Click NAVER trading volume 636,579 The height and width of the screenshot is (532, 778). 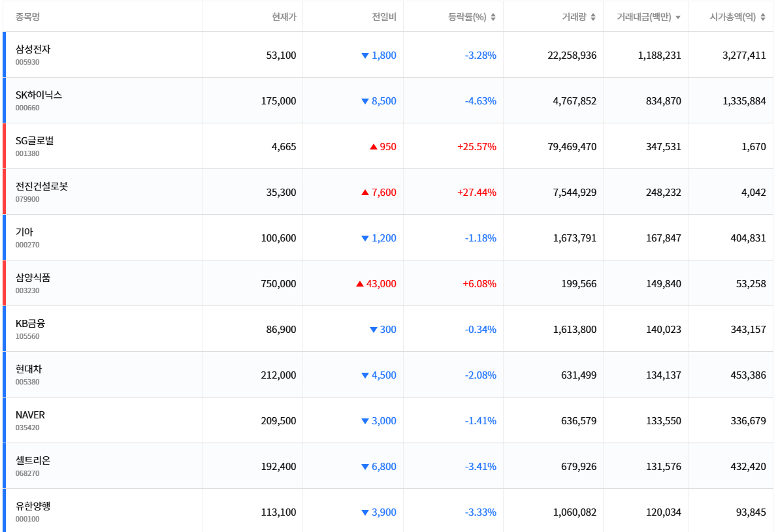579,420
